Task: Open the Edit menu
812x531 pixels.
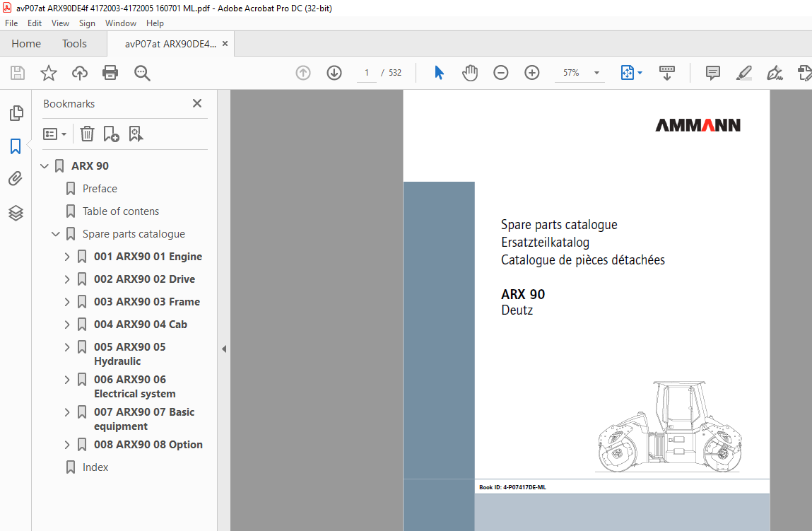Action: tap(34, 23)
